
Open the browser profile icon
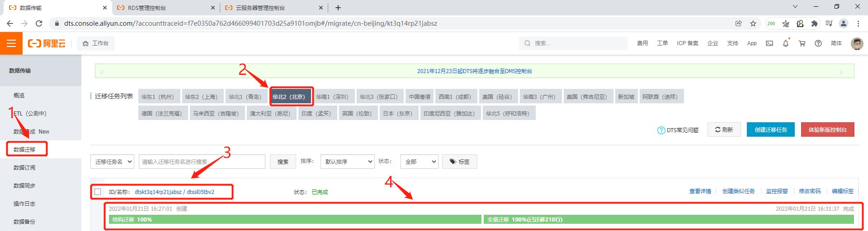click(x=844, y=23)
